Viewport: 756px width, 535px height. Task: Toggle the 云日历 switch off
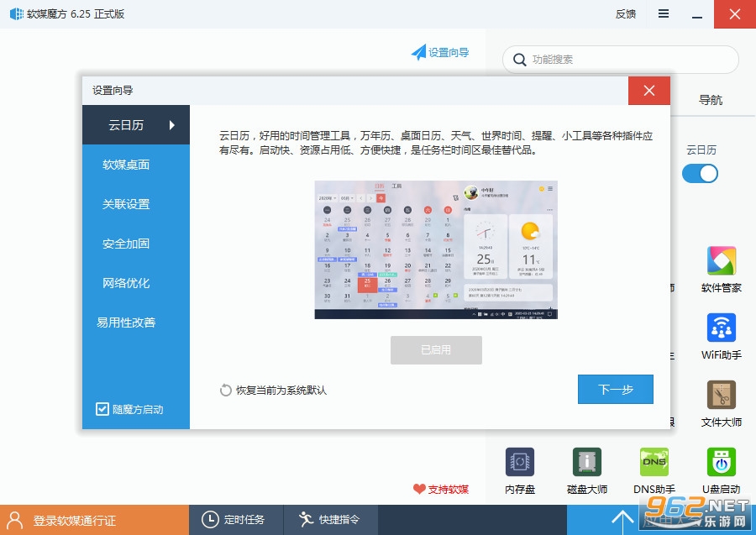click(x=700, y=174)
